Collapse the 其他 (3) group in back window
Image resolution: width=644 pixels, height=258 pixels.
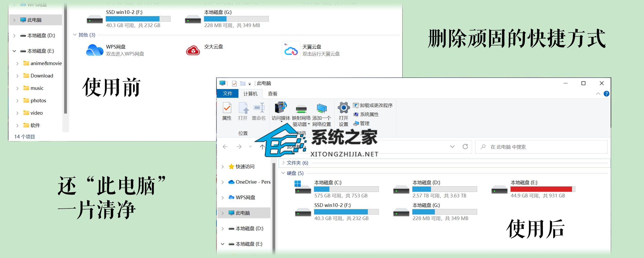[x=75, y=35]
